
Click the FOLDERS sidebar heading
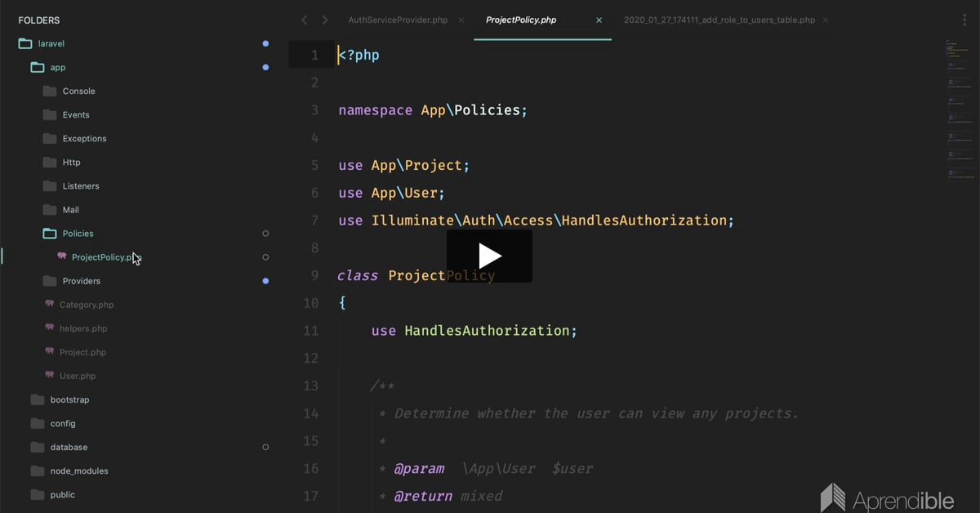(39, 20)
